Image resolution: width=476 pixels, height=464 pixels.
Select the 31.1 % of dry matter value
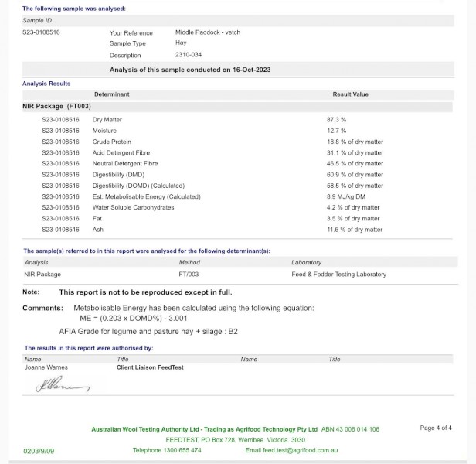click(x=355, y=152)
